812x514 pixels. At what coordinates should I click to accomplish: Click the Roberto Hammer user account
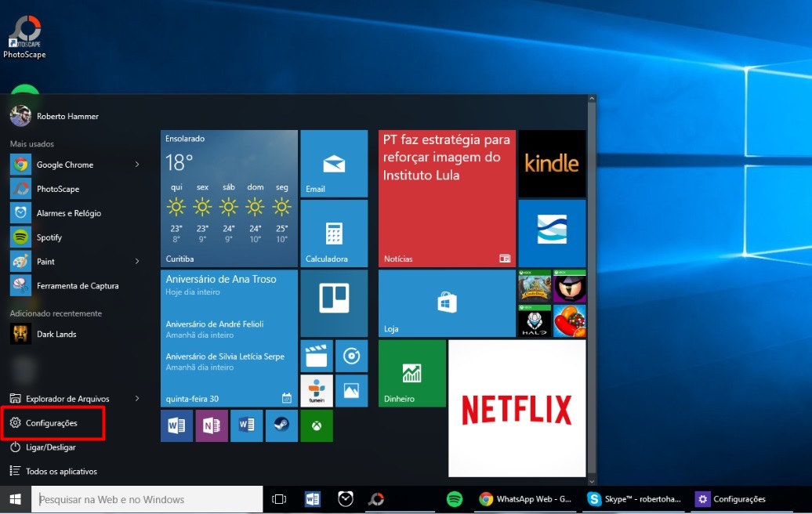(54, 116)
